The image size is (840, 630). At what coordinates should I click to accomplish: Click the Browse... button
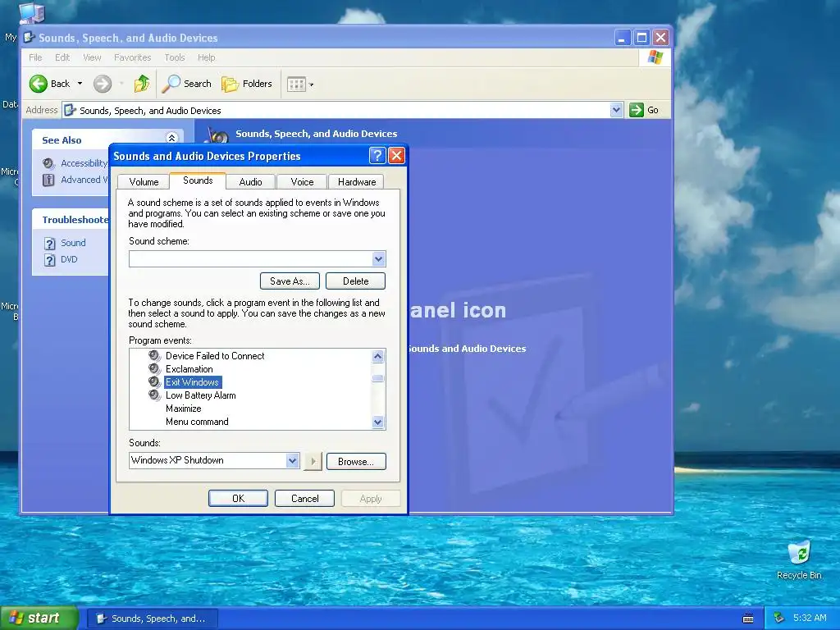[x=356, y=462]
